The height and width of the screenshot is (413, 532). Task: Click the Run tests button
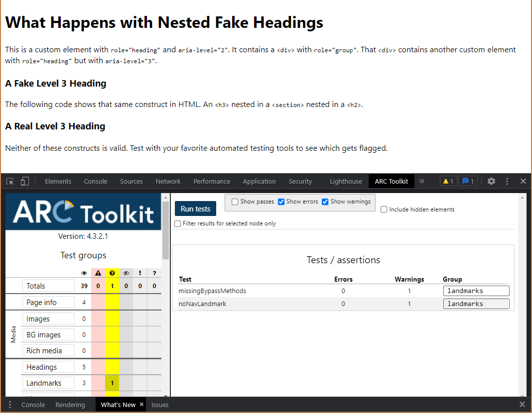195,208
